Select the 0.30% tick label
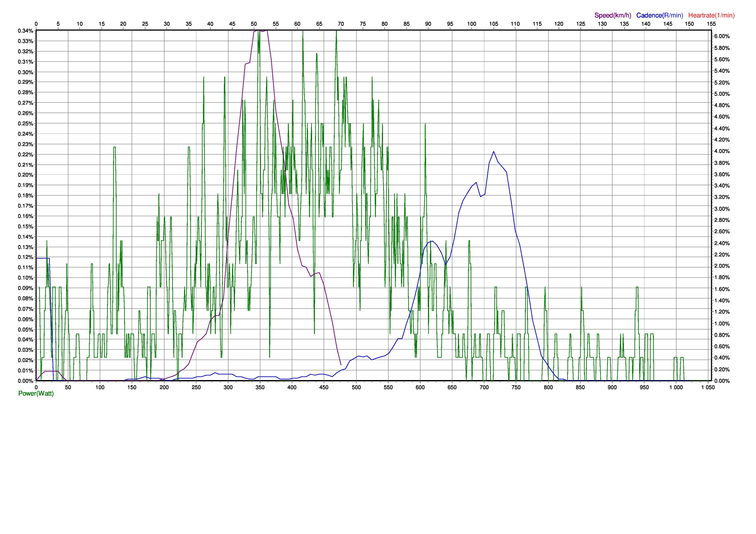Viewport: 756px width, 534px height. 26,72
